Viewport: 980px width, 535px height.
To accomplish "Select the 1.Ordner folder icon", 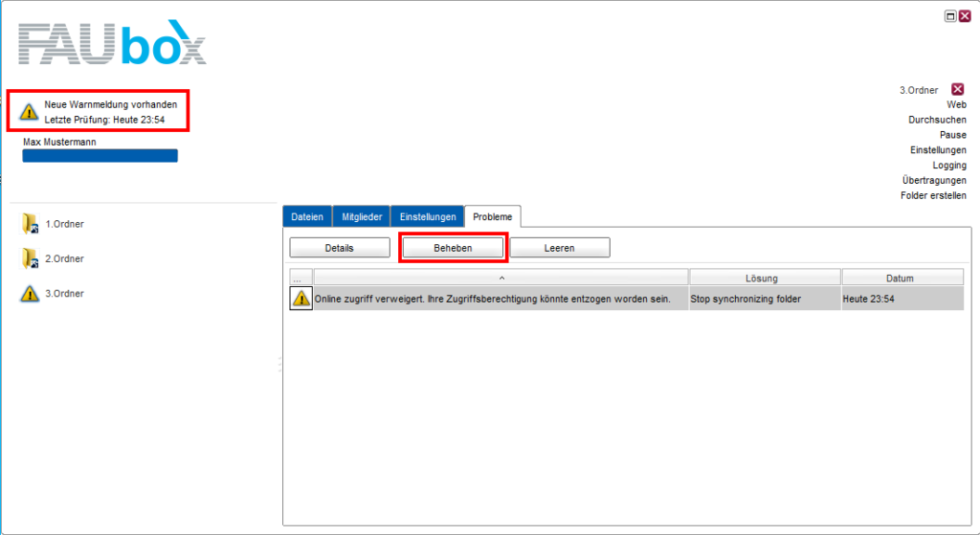I will click(30, 224).
